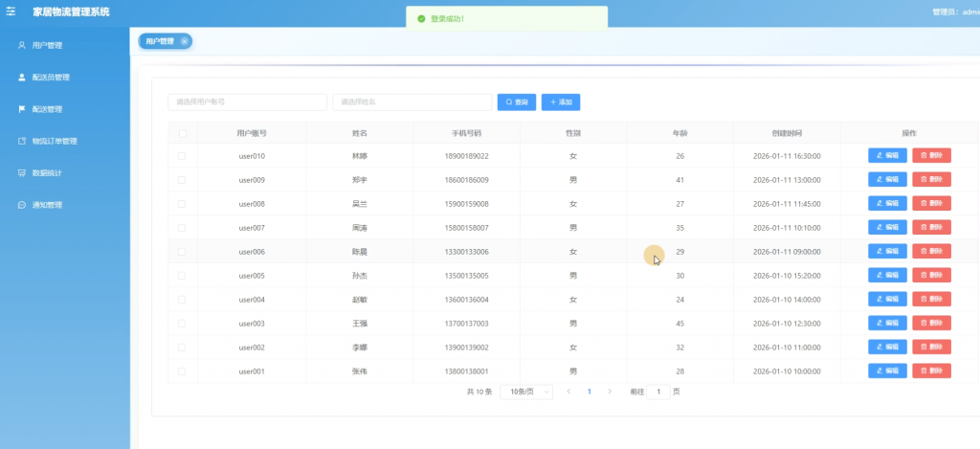Screen dimensions: 980x449
Task: Select page number 1
Action: [589, 392]
